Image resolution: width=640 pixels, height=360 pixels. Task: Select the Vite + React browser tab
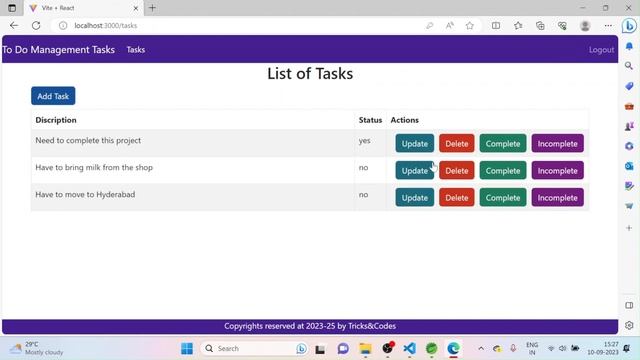84,8
